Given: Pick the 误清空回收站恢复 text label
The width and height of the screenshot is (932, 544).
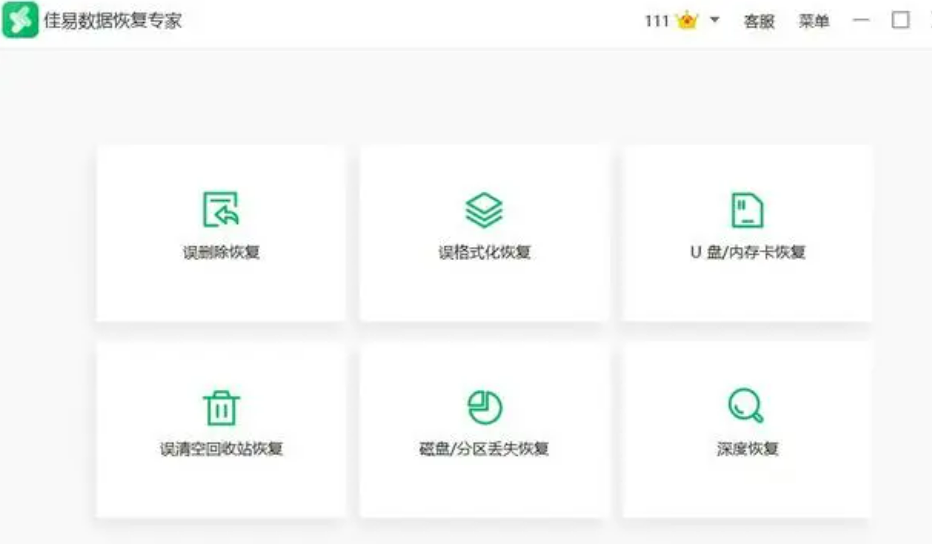Looking at the screenshot, I should pyautogui.click(x=221, y=449).
